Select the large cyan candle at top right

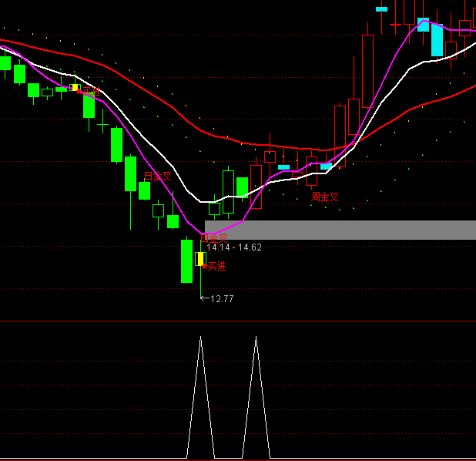(x=437, y=40)
